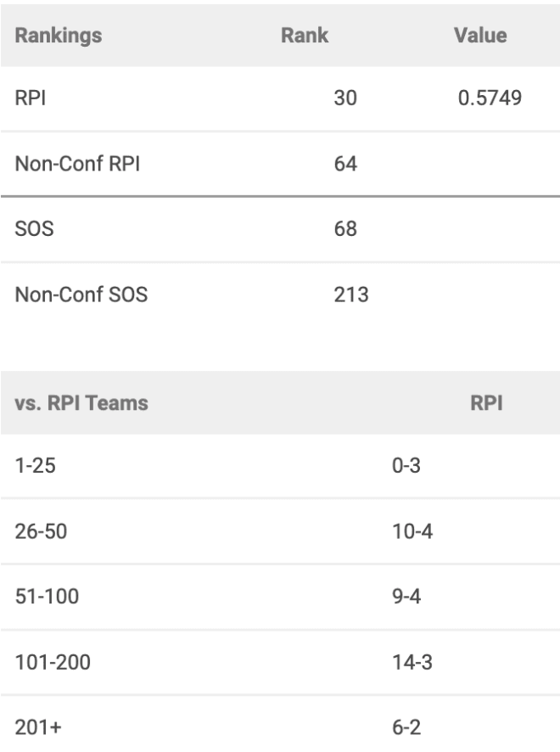Click the Rankings column header
This screenshot has width=560, height=752.
[x=59, y=36]
